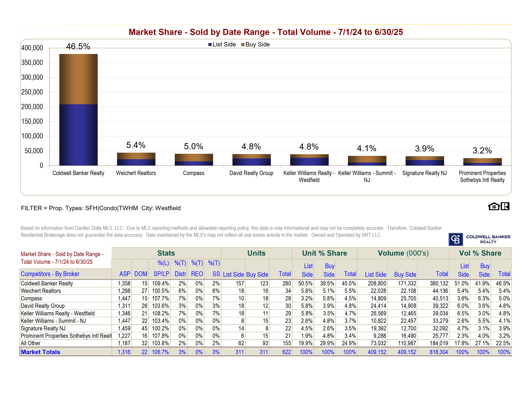
Task: Click the Garden State MLS disclaimer text
Action: 231,232
